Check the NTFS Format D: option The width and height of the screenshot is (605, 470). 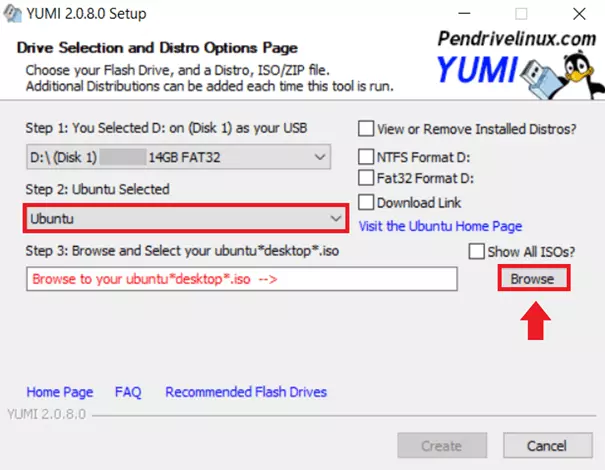[x=367, y=157]
